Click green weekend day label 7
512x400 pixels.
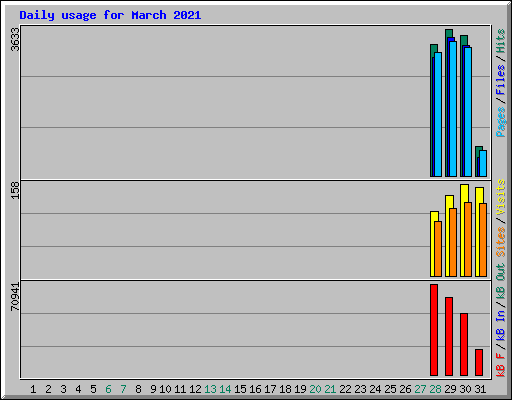123,389
